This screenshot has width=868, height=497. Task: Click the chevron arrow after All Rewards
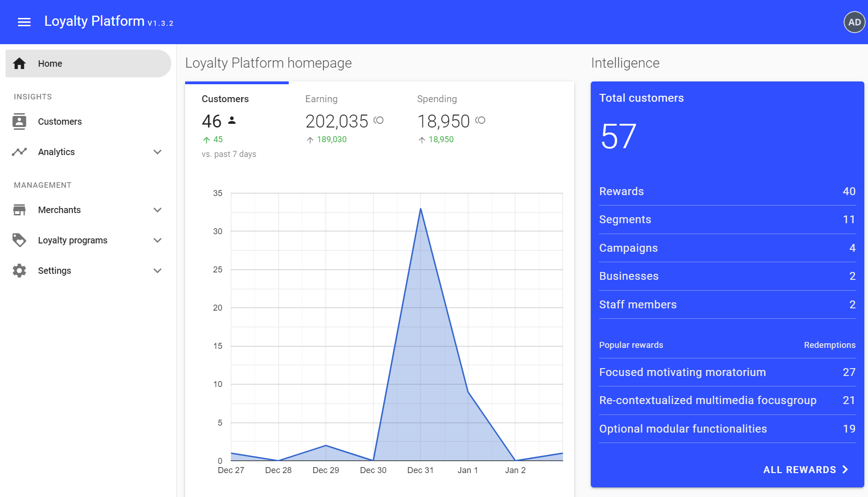[845, 469]
